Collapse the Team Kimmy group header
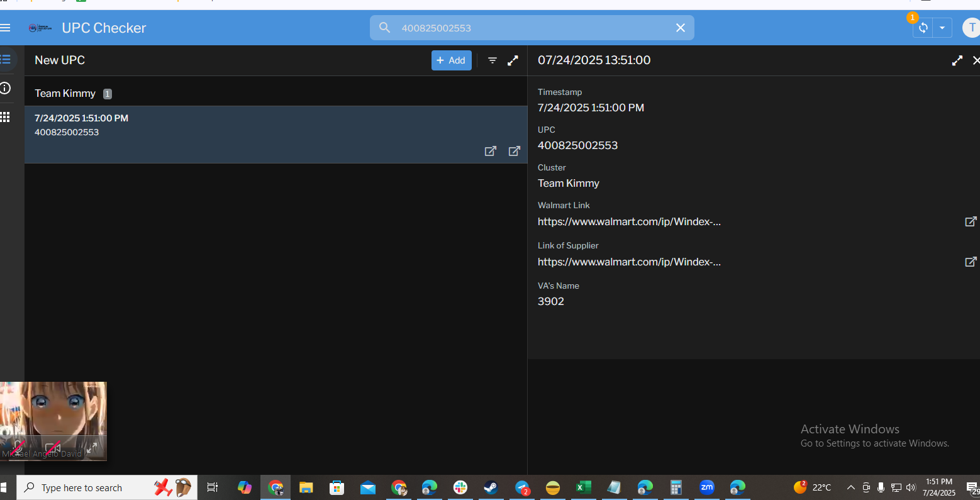This screenshot has height=500, width=980. click(x=65, y=93)
